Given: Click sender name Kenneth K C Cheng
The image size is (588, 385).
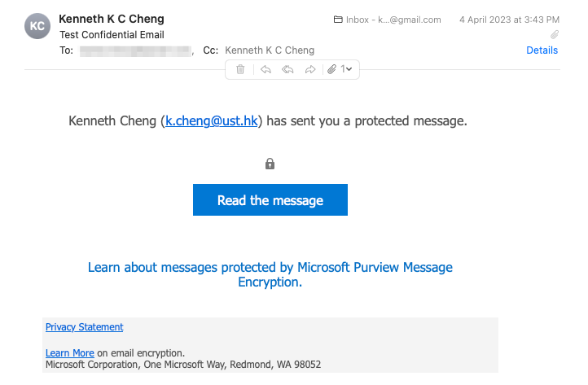Looking at the screenshot, I should tap(112, 19).
